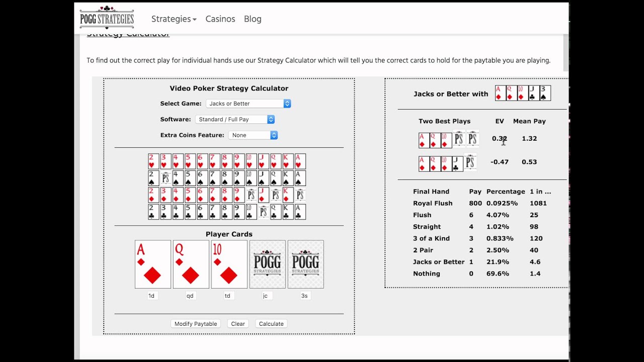
Task: Click the fifth player card above 3s
Action: [306, 264]
